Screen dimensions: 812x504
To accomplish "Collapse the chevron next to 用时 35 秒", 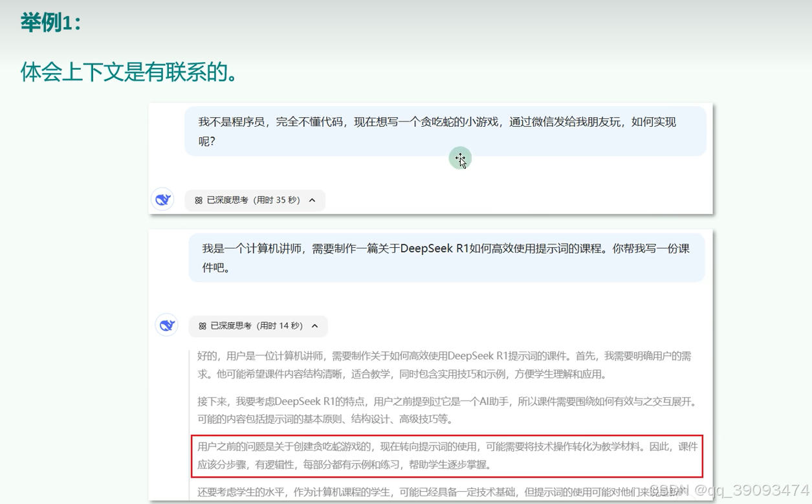I will 312,201.
